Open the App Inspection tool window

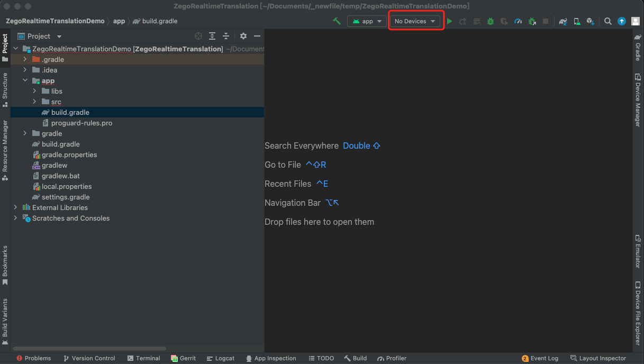(271, 358)
